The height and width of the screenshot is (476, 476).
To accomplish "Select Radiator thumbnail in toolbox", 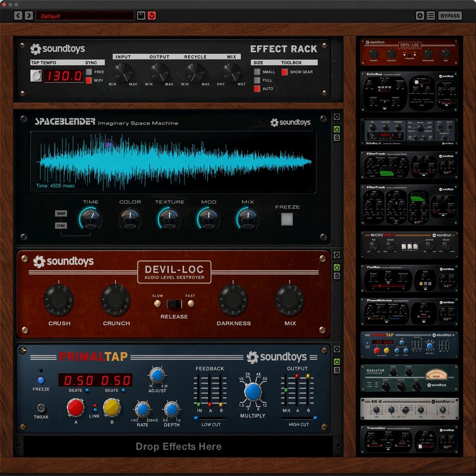I will [409, 378].
